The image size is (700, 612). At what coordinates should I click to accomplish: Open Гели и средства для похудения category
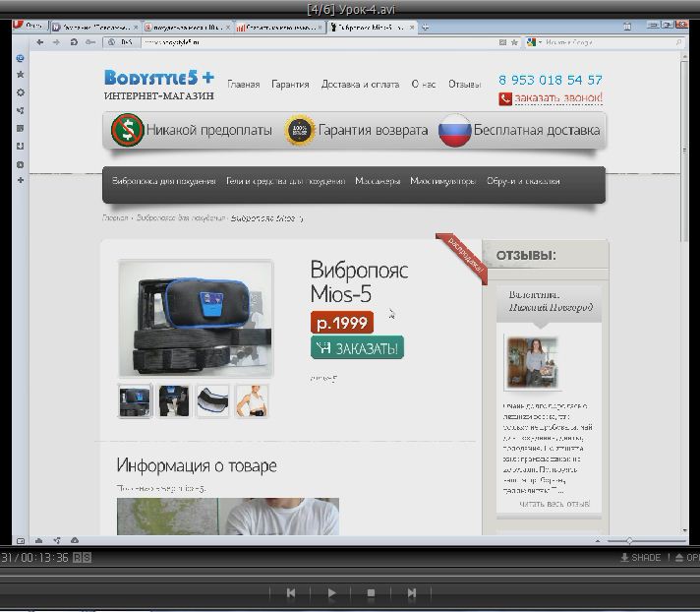pyautogui.click(x=285, y=181)
